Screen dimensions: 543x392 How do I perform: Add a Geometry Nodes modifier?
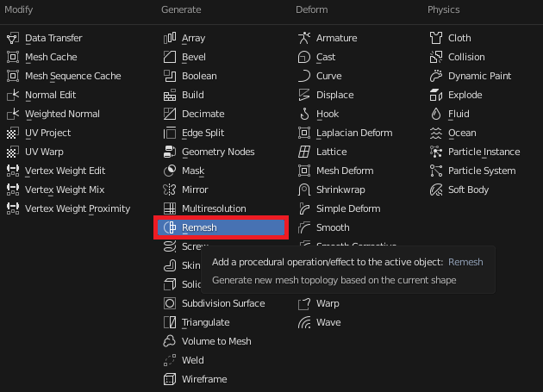tap(217, 152)
